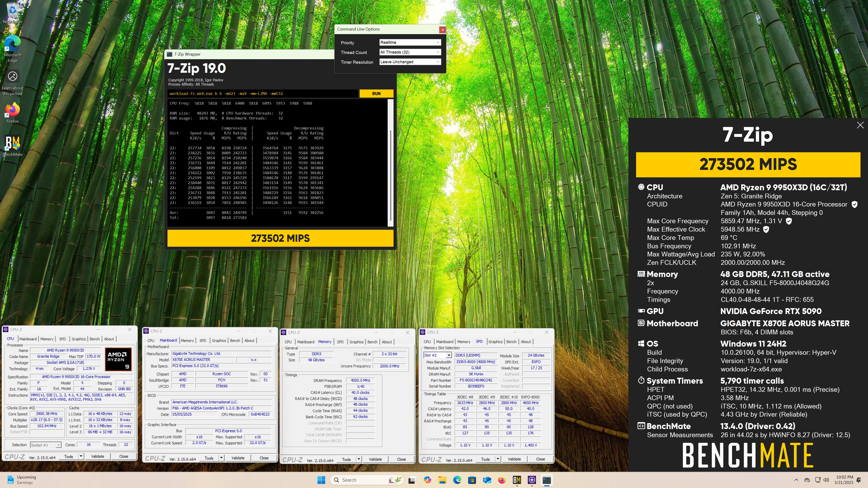Open the Tools dropdown arrow in CPU-Z CPU window
Screen dimensions: 868x488
pos(81,456)
